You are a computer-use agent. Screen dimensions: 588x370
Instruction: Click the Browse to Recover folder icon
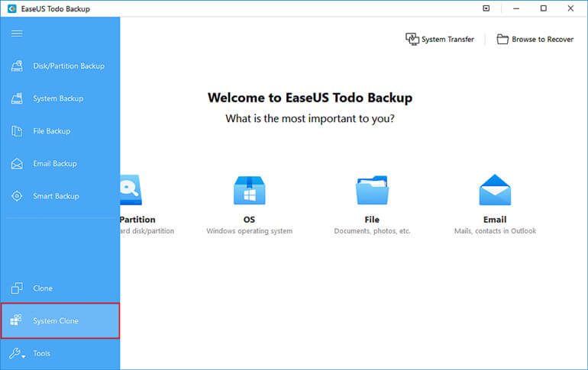[502, 39]
